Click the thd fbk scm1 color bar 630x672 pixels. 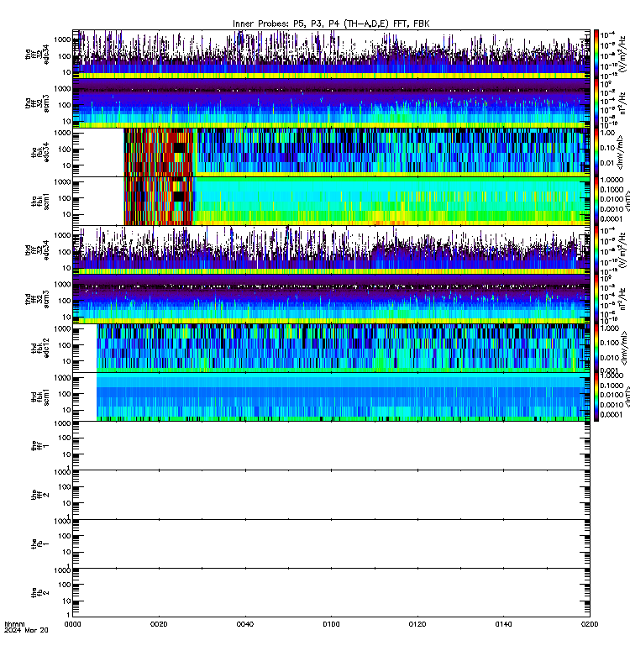[596, 397]
